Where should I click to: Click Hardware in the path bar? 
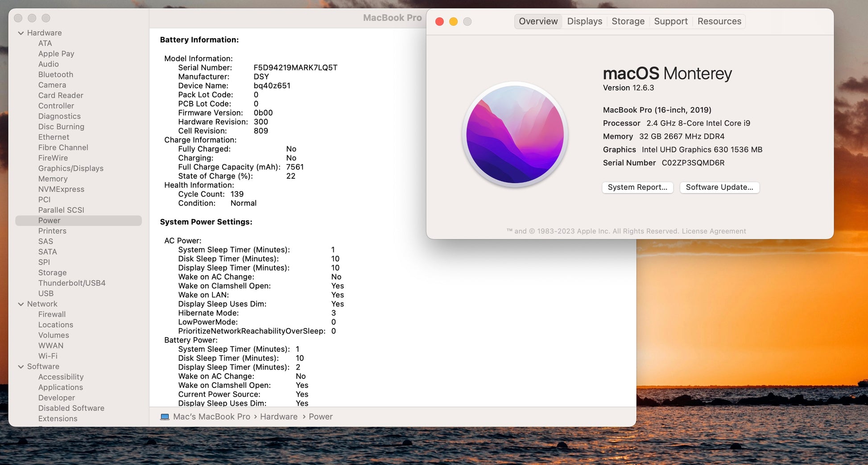(x=279, y=417)
